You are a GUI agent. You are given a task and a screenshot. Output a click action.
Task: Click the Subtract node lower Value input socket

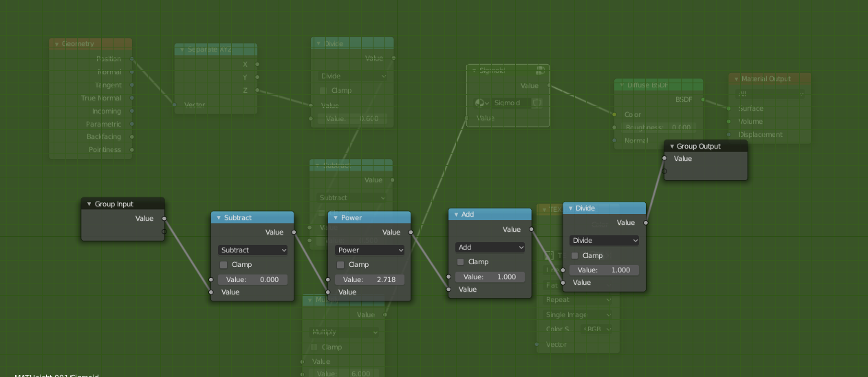pyautogui.click(x=211, y=292)
